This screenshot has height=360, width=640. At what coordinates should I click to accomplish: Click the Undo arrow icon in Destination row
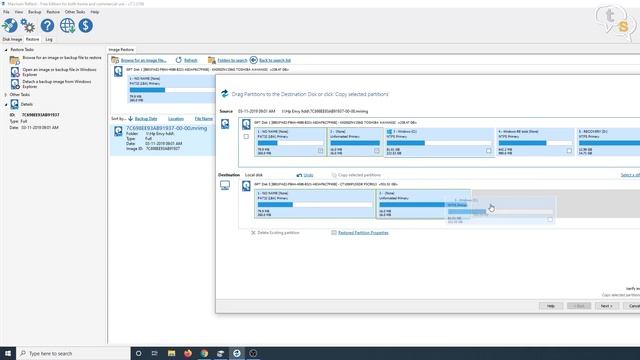[x=299, y=175]
